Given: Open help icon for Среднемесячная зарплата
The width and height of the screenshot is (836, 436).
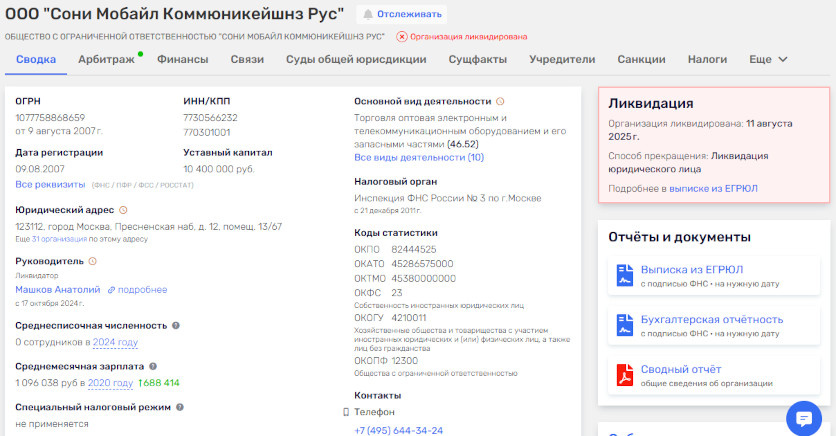Looking at the screenshot, I should 153,366.
